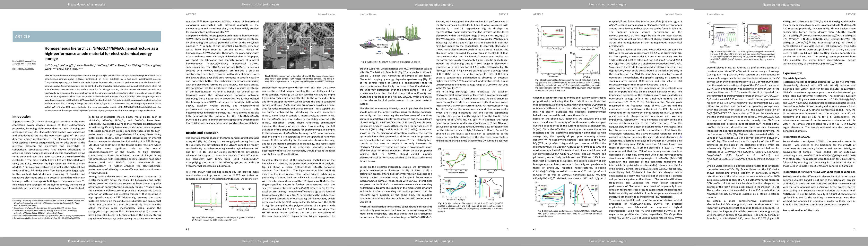Screen dimensions: 868x246
Task: Click the Journal Name header on page two
Action: (x=326, y=14)
